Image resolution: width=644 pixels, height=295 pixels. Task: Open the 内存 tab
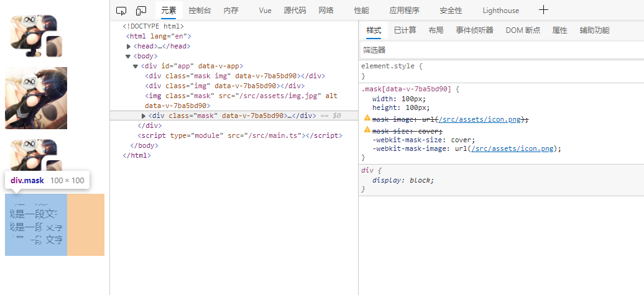231,11
